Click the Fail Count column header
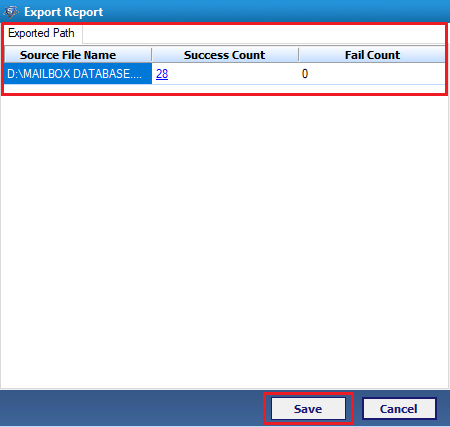 (x=372, y=55)
